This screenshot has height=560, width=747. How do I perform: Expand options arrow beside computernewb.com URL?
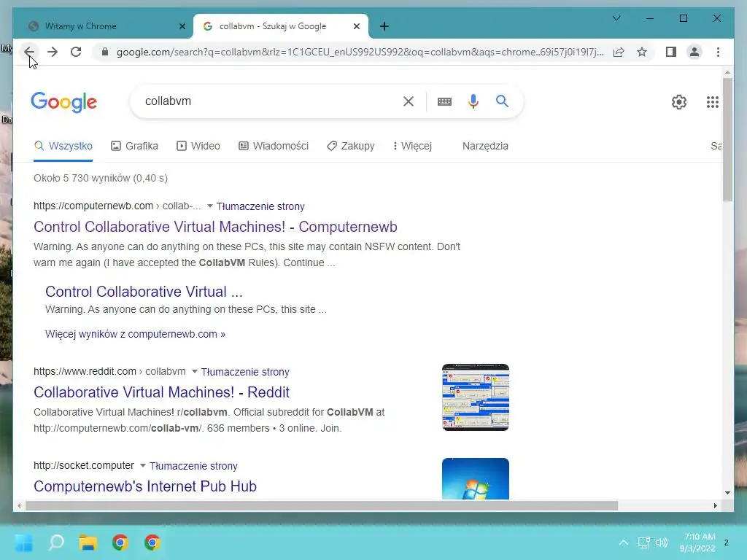point(209,206)
